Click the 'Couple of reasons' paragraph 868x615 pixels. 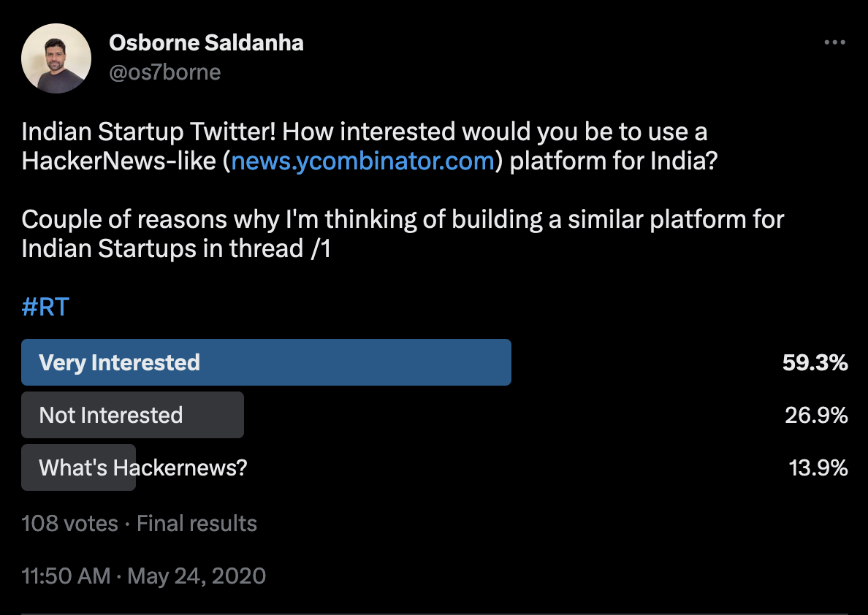pyautogui.click(x=403, y=219)
